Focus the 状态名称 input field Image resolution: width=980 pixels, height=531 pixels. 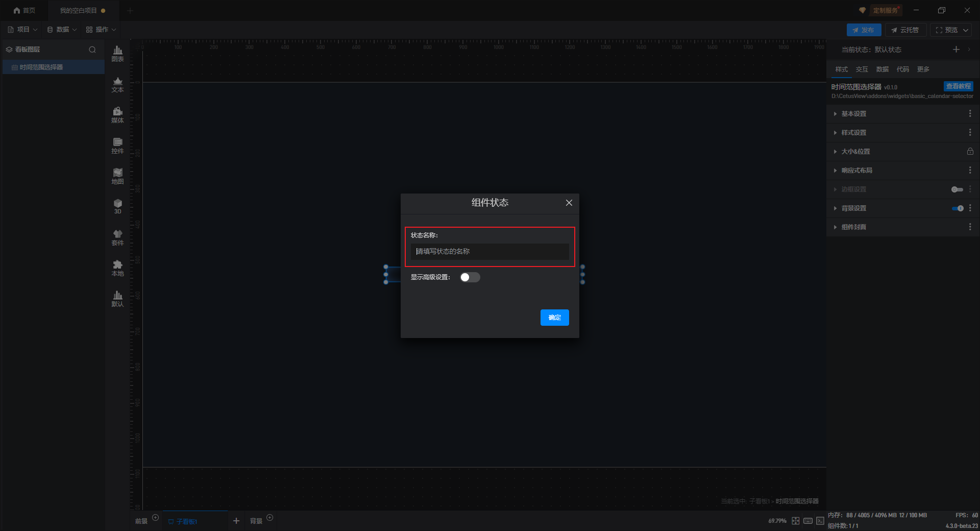click(490, 251)
